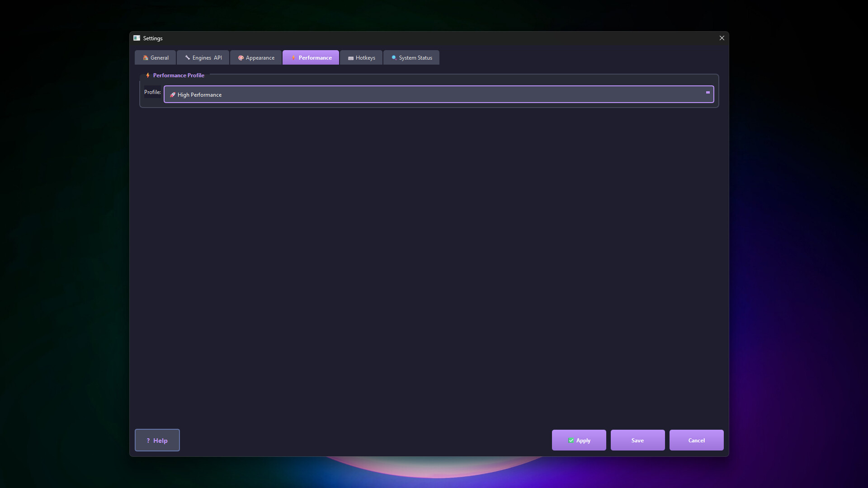This screenshot has height=488, width=868.
Task: Click the application icon in the title bar
Action: coord(137,38)
